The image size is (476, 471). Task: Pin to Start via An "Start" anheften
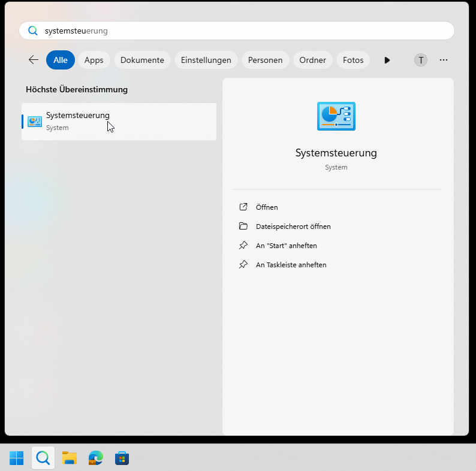click(286, 246)
